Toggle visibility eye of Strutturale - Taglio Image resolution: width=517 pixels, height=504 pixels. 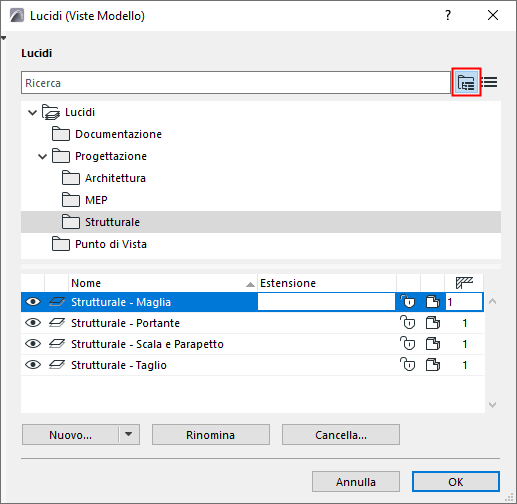pyautogui.click(x=33, y=365)
